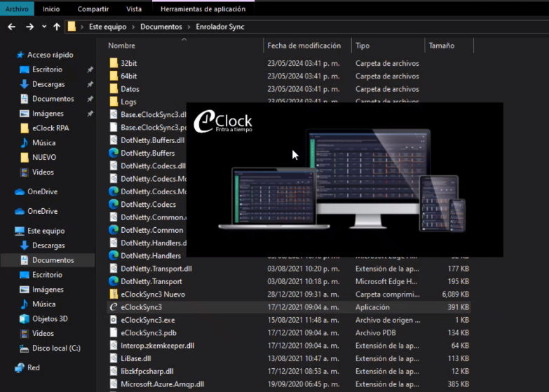The width and height of the screenshot is (549, 392).
Task: Open Objetos 3D in sidebar
Action: click(x=50, y=319)
